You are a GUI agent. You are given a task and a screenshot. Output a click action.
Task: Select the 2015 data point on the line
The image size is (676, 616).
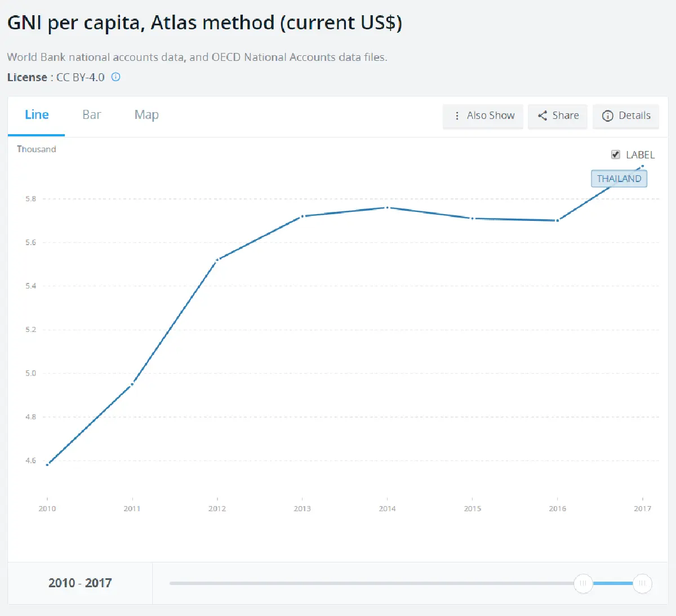[473, 218]
